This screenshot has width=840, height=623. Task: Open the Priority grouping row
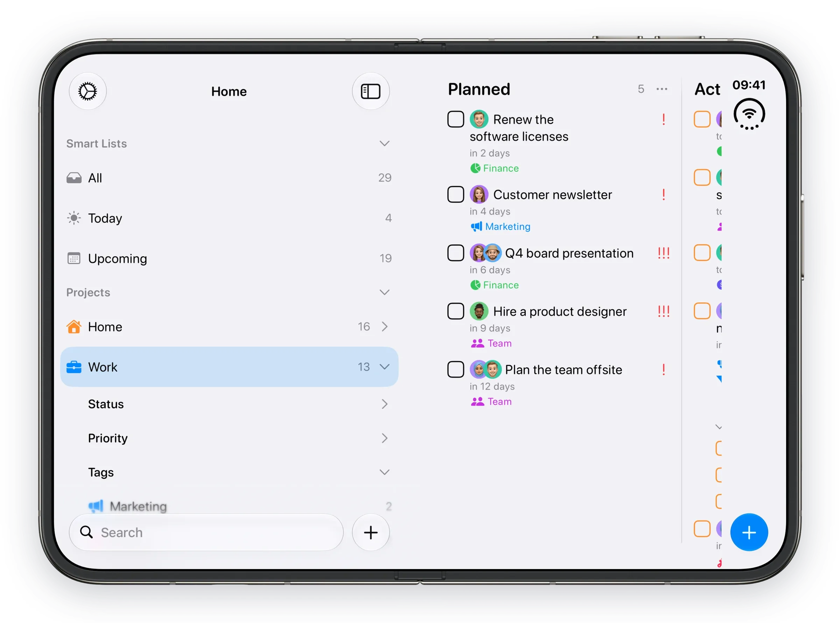pos(229,438)
